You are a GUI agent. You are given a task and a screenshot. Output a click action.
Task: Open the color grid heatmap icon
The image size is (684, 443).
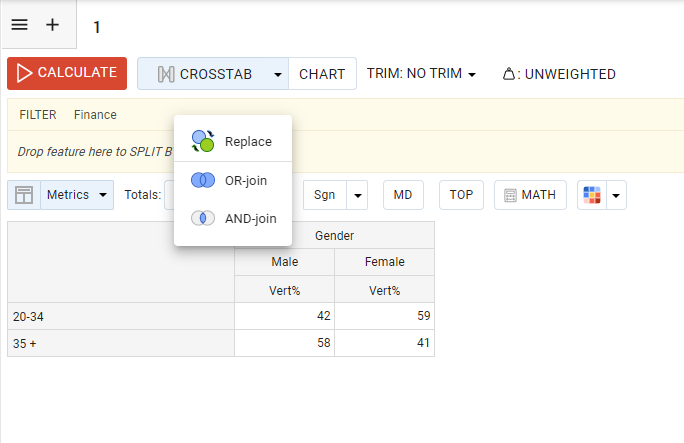[593, 195]
